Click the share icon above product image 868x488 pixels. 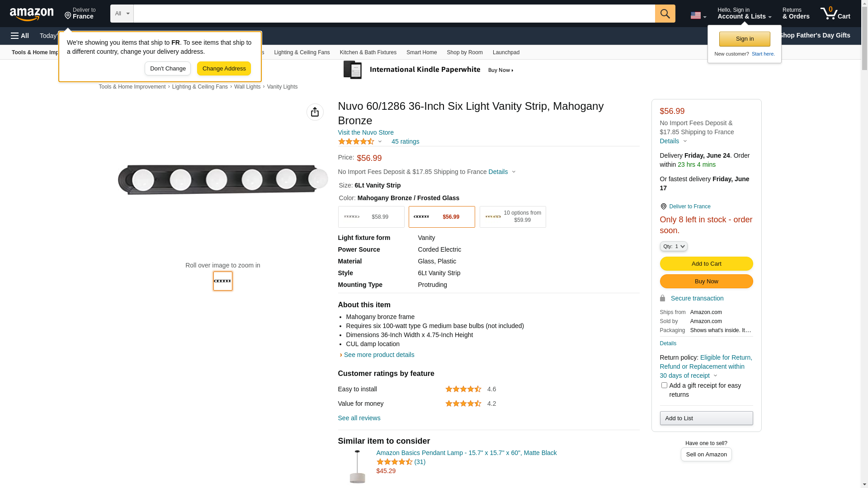click(x=315, y=112)
